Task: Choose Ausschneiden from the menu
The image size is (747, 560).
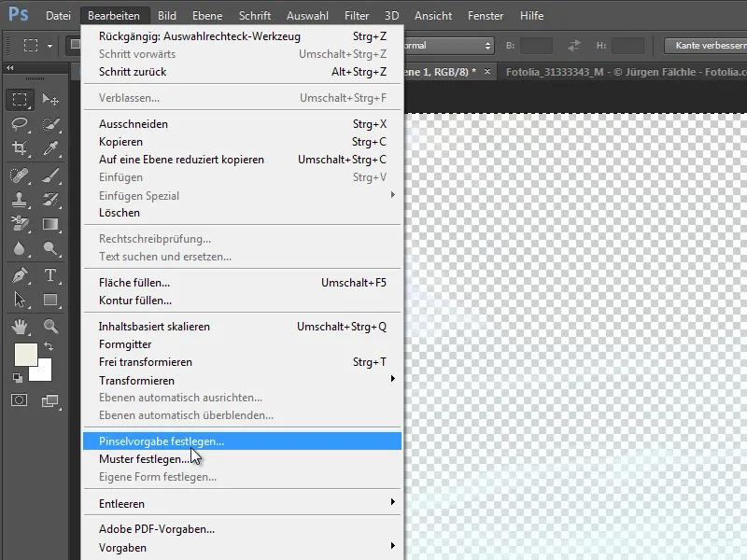Action: 243,124
